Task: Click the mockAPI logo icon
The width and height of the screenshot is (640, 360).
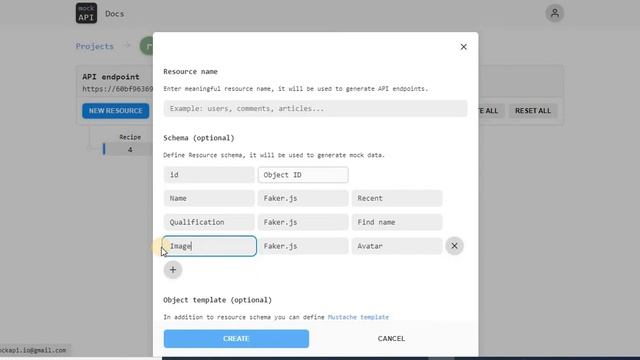Action: 86,13
